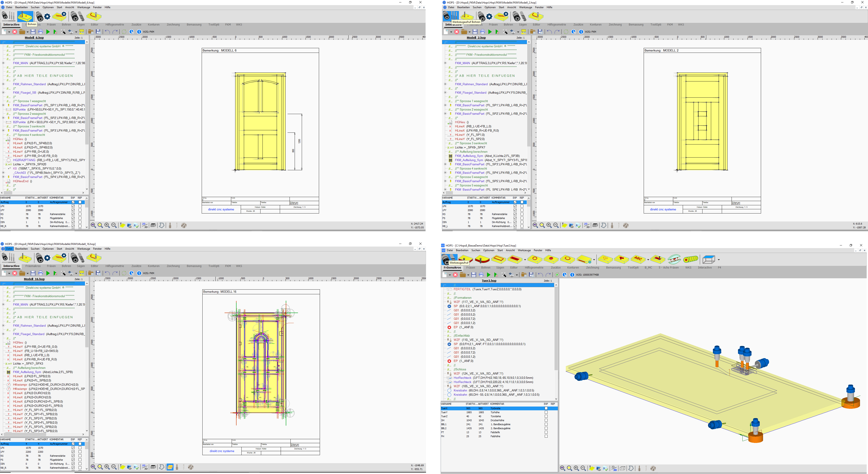868x474 pixels.
Task: Click the wireframe box view icon in Tuer2 toolbar
Action: click(x=709, y=259)
